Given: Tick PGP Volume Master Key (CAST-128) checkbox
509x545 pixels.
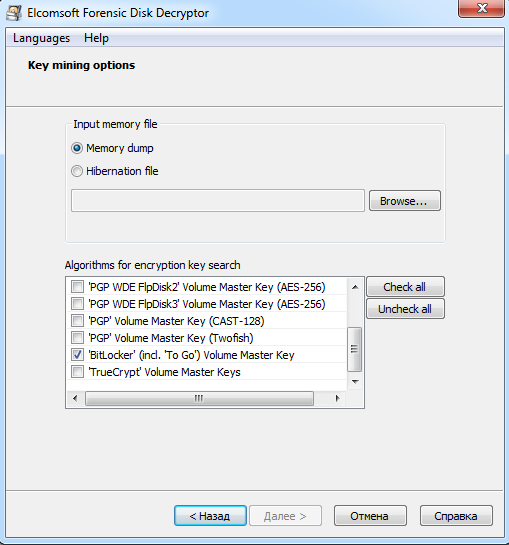Looking at the screenshot, I should pyautogui.click(x=77, y=321).
